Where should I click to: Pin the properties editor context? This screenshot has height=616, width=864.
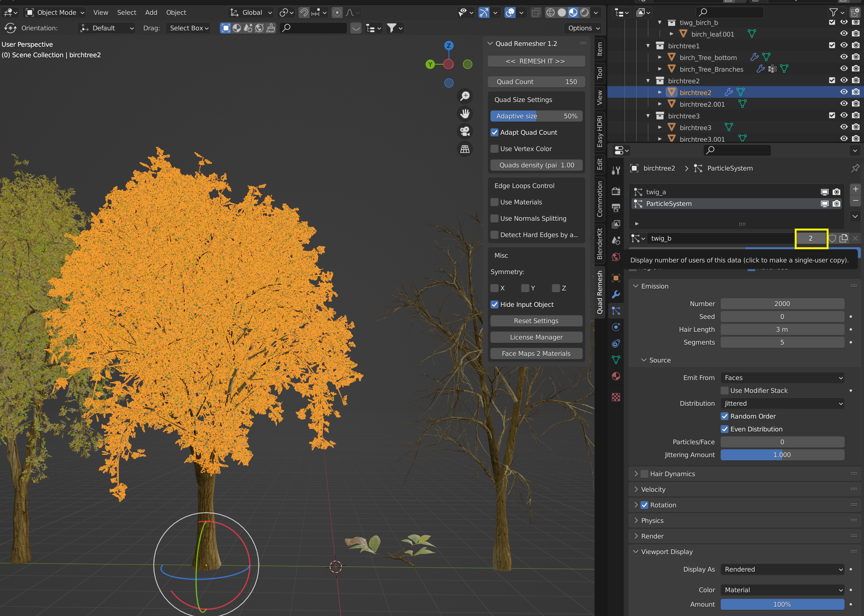click(855, 168)
